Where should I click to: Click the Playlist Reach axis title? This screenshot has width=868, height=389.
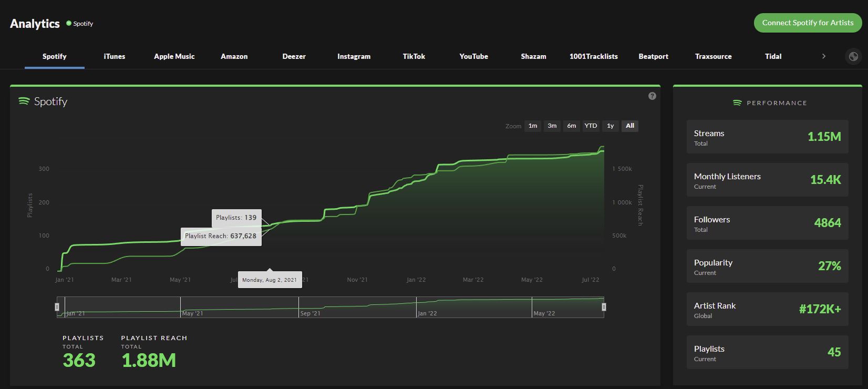coord(640,205)
